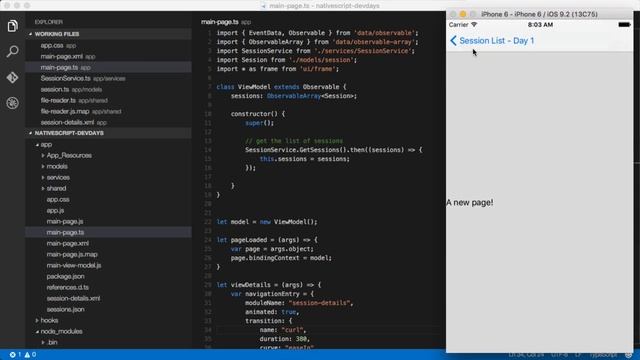Click the main-page.ts editor tab title

(x=220, y=22)
